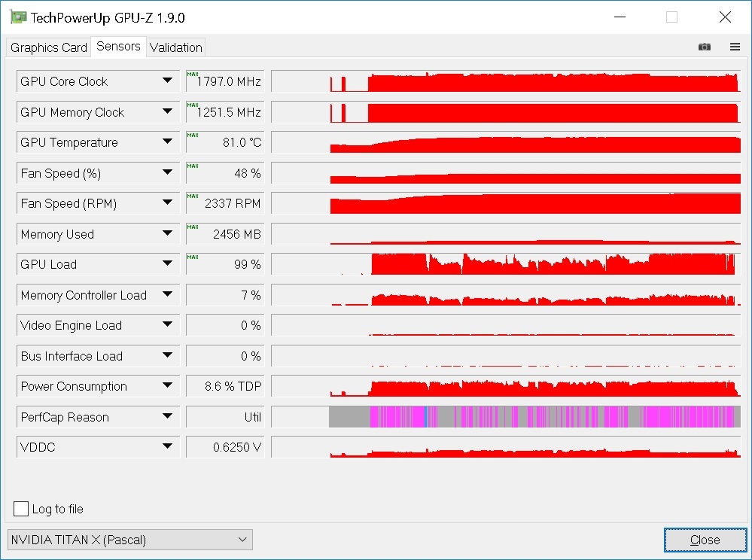Minimize the GPU-Z window
This screenshot has width=752, height=560.
tap(620, 17)
